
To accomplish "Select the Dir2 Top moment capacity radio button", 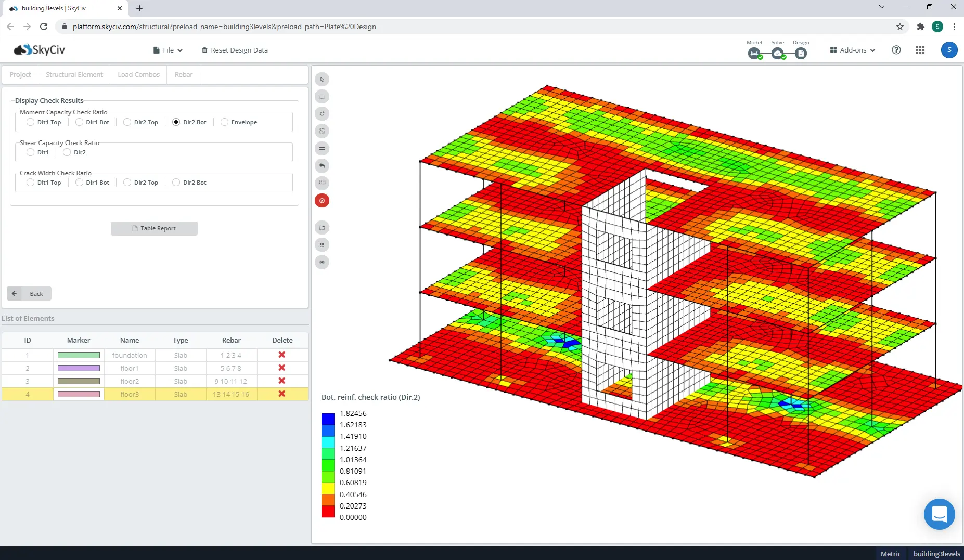I will pos(127,122).
